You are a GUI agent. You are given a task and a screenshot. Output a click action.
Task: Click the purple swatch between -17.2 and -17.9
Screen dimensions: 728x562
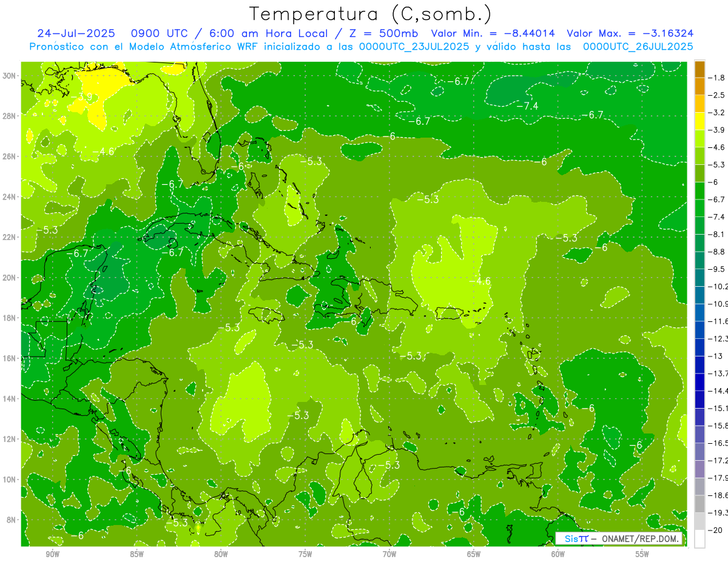point(699,469)
